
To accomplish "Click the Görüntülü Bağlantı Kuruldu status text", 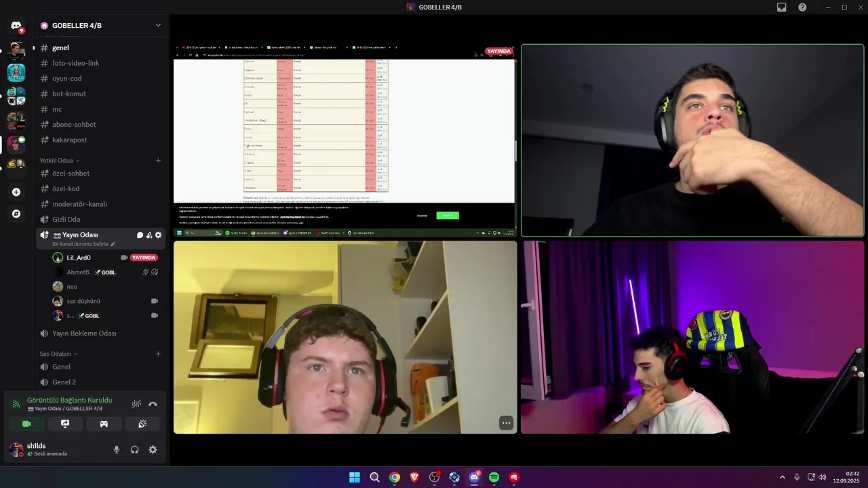I will tap(69, 401).
